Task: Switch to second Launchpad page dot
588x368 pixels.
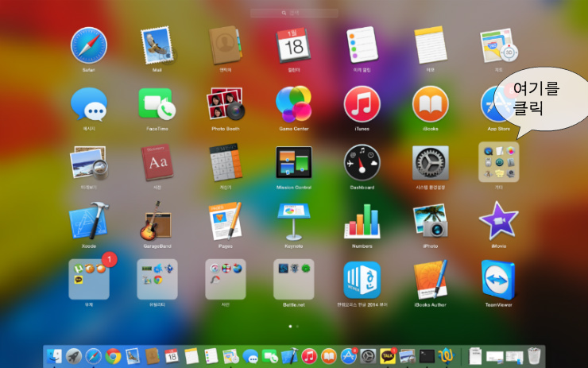Action: click(298, 326)
